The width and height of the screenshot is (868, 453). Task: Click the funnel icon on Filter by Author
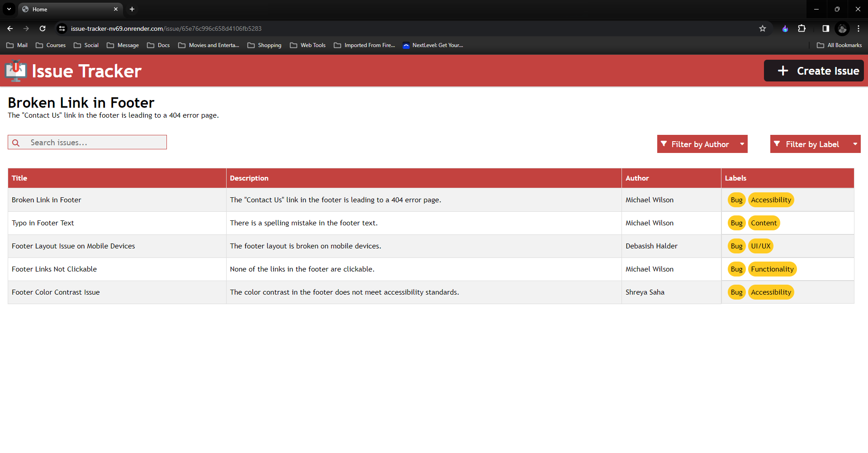(x=664, y=144)
